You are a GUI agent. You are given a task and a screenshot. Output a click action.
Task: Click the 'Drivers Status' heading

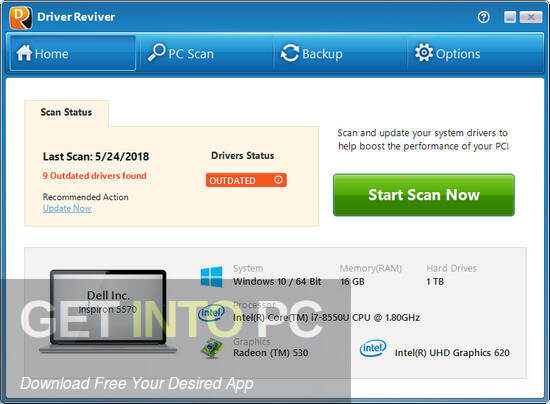243,155
